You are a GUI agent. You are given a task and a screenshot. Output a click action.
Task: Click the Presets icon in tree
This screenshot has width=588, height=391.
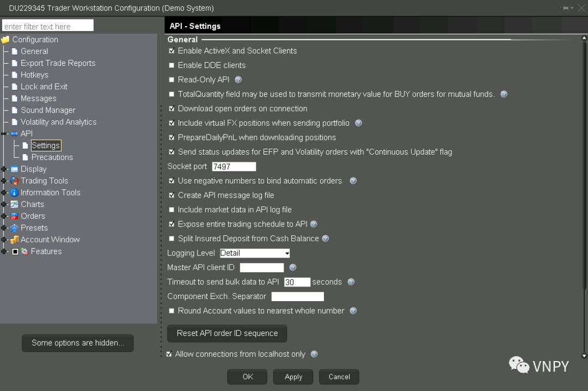click(x=14, y=228)
